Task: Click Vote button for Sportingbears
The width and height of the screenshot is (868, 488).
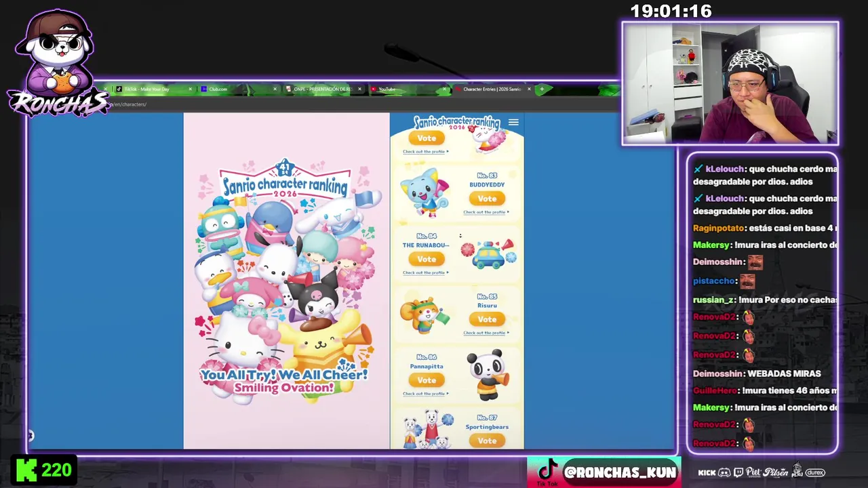Action: point(487,441)
